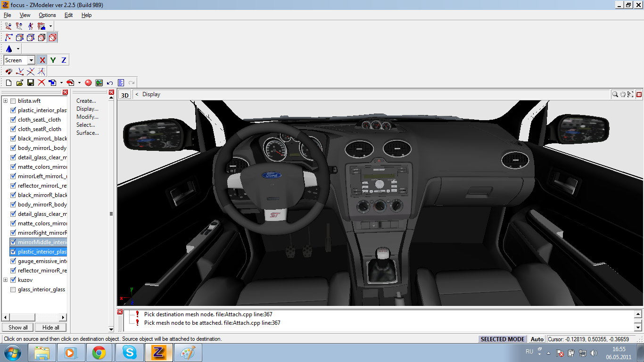Expand the blista.wft tree node

click(5, 101)
